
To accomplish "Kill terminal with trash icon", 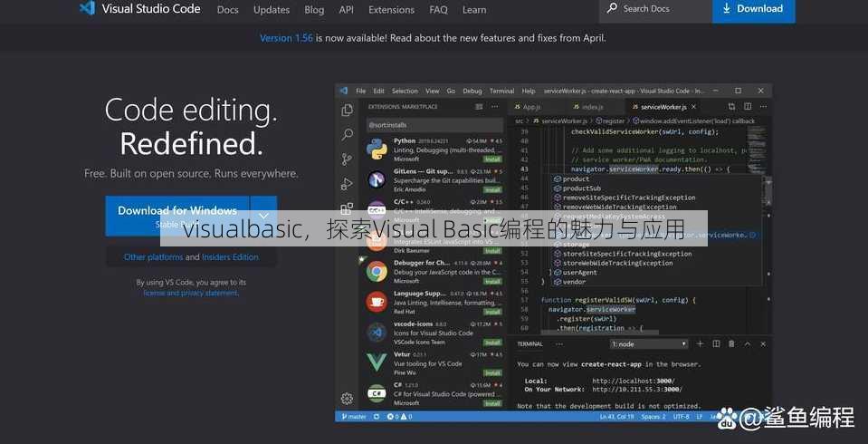I will [x=731, y=344].
